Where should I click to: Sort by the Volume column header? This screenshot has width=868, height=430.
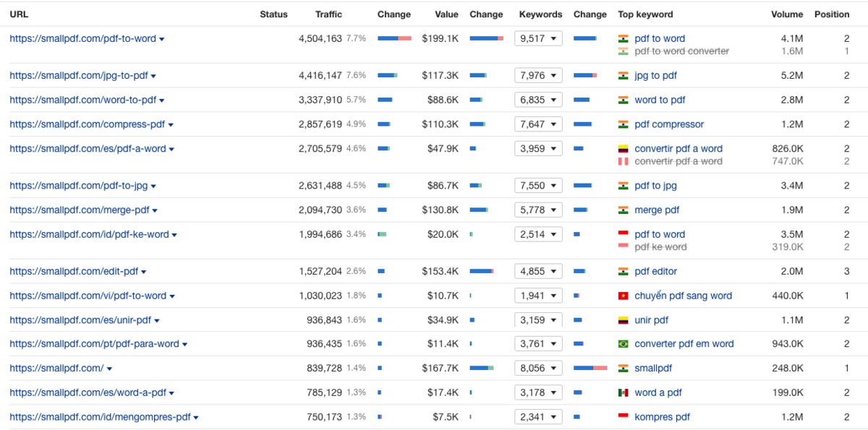coord(786,14)
